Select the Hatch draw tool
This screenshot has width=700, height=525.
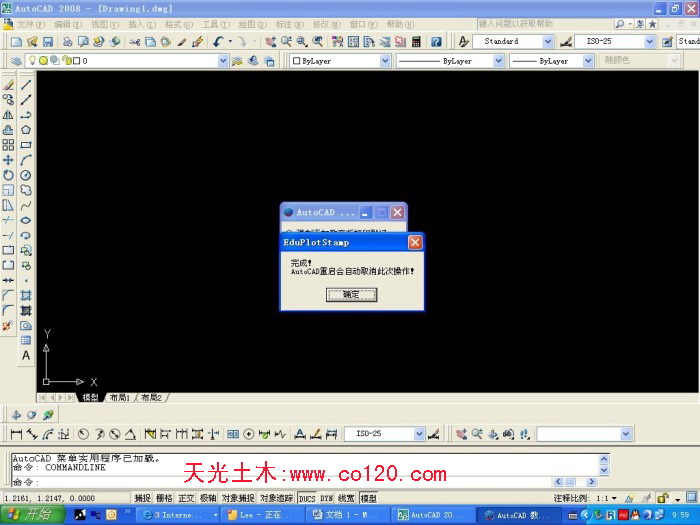[x=26, y=295]
